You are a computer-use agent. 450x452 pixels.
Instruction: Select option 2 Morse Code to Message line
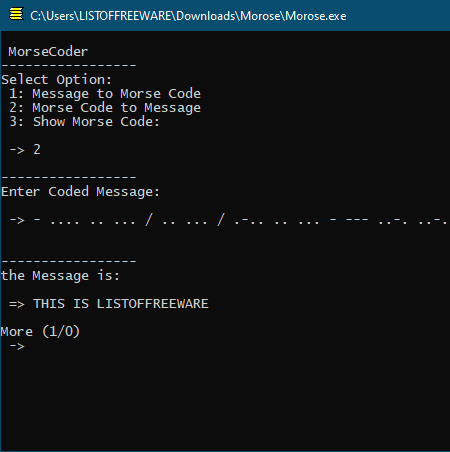tap(105, 108)
